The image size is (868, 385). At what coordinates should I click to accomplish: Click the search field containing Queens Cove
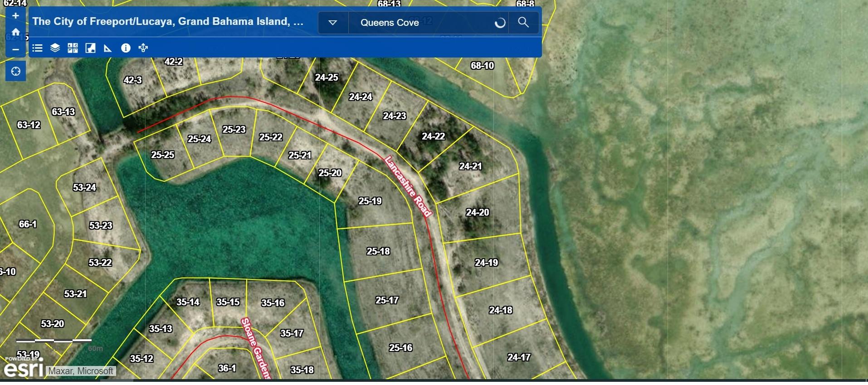[422, 23]
